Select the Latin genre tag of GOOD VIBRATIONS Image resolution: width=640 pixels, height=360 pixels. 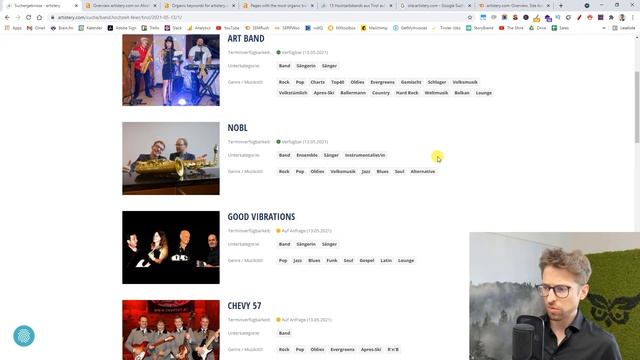click(386, 260)
